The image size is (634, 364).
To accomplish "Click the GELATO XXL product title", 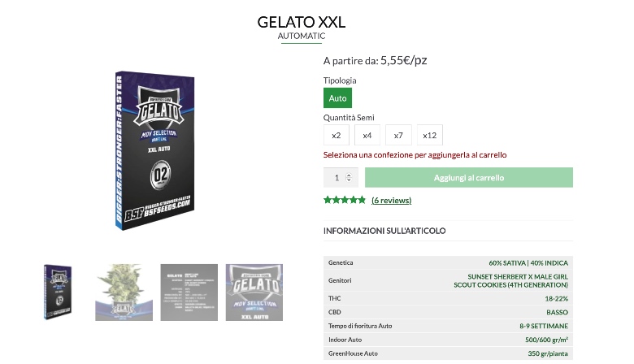I will tap(302, 22).
